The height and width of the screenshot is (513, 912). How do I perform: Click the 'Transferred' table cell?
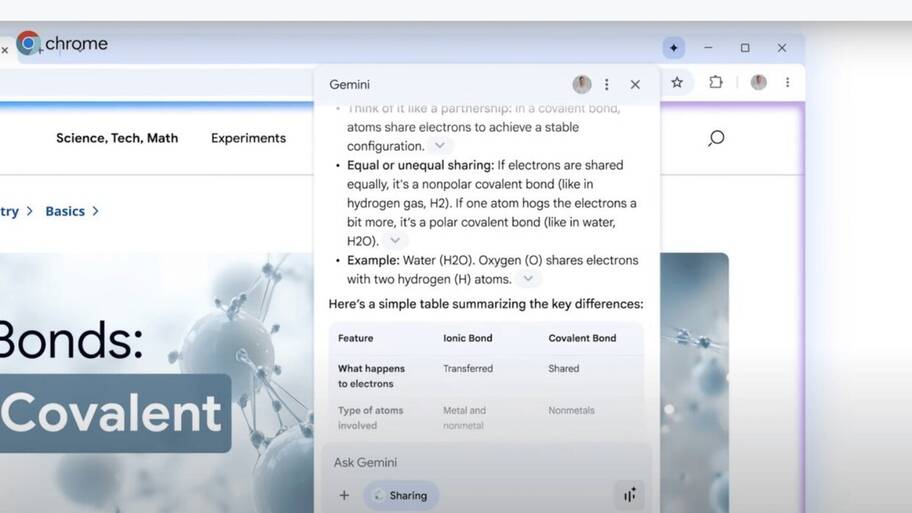pyautogui.click(x=468, y=369)
